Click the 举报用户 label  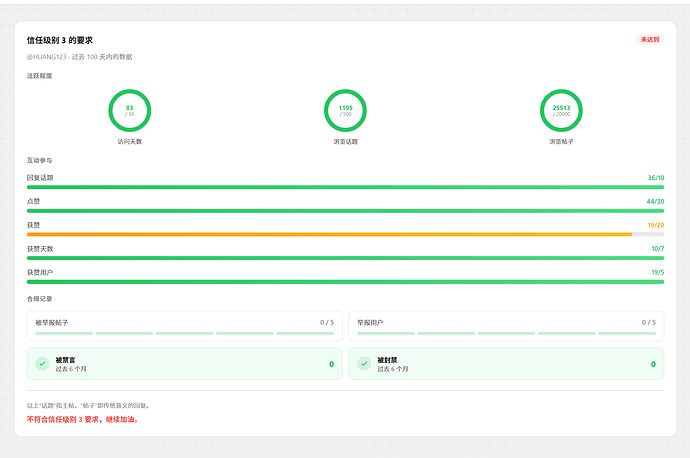coord(370,322)
